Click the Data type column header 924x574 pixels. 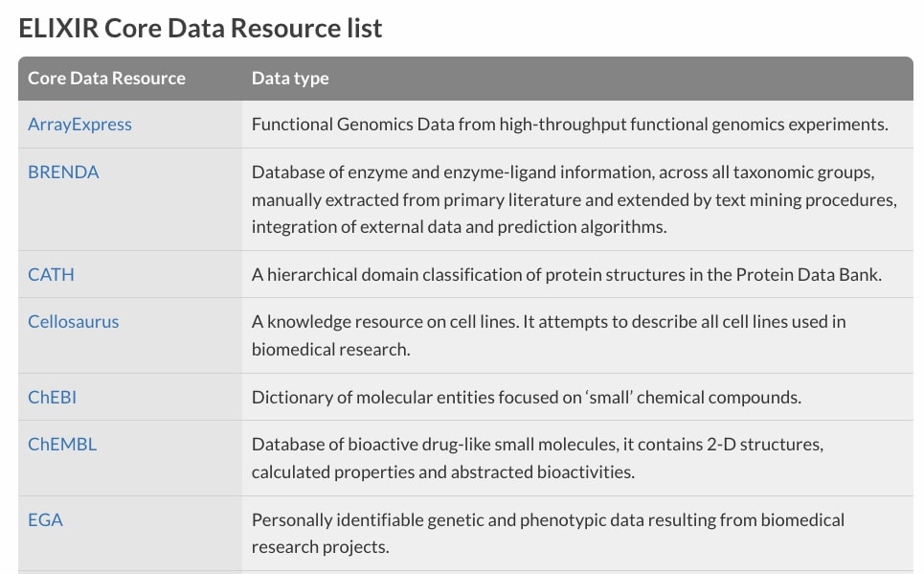click(290, 79)
